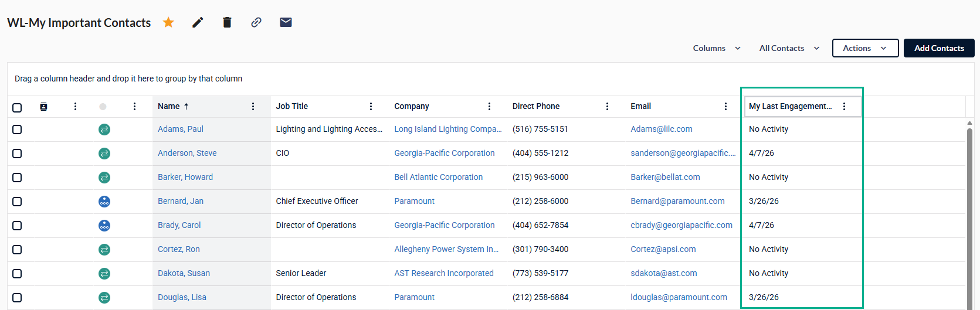The image size is (980, 310).
Task: Open AST Research Incorporated company link
Action: pos(444,273)
